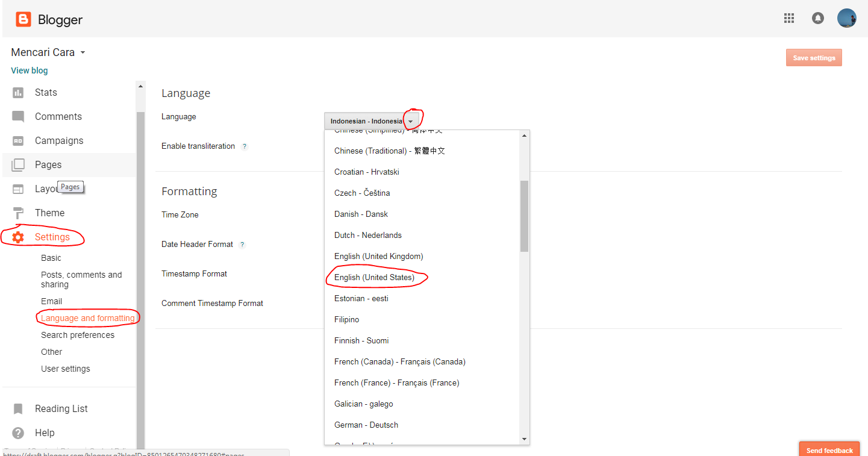The height and width of the screenshot is (456, 868).
Task: Click the Send feedback button
Action: pos(829,449)
